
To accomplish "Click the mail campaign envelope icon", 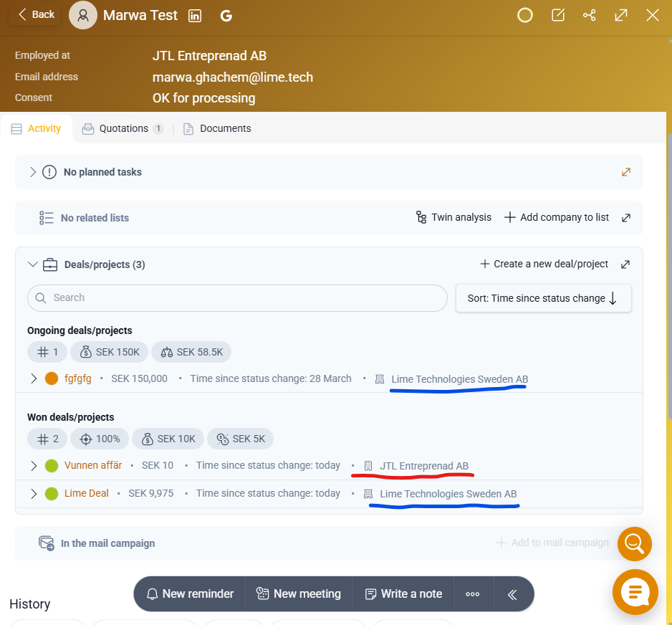I will [x=47, y=543].
